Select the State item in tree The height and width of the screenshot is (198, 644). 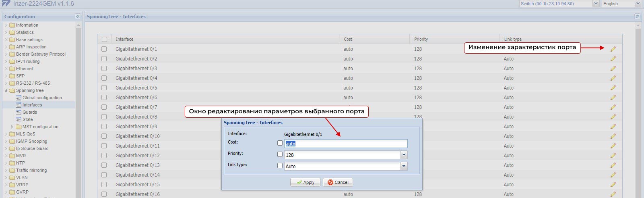[27, 119]
